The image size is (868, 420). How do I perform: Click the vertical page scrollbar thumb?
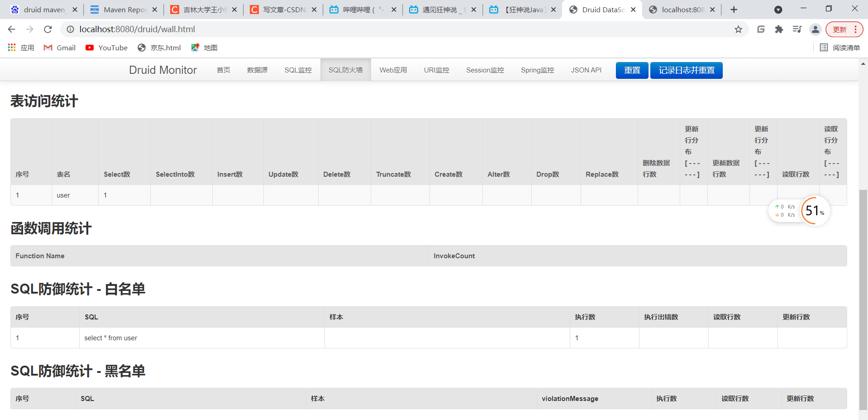[863, 299]
